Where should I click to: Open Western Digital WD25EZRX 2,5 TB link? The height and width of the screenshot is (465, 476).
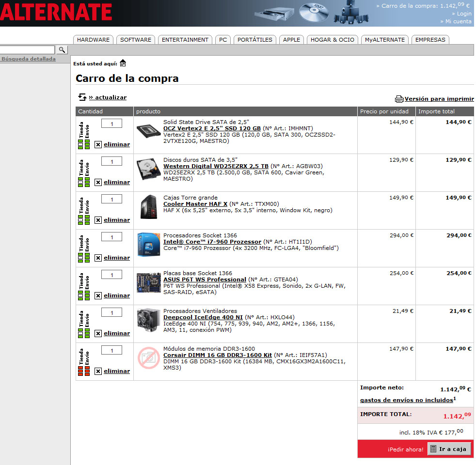(x=216, y=166)
